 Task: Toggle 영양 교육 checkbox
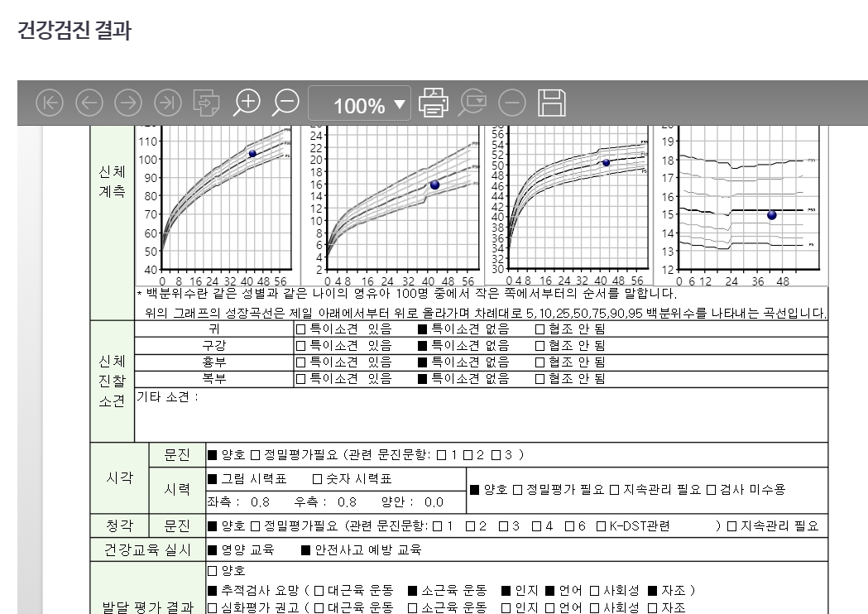point(213,550)
